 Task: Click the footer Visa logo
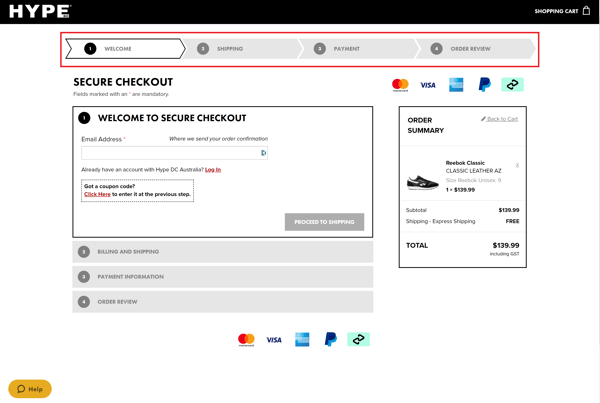274,340
